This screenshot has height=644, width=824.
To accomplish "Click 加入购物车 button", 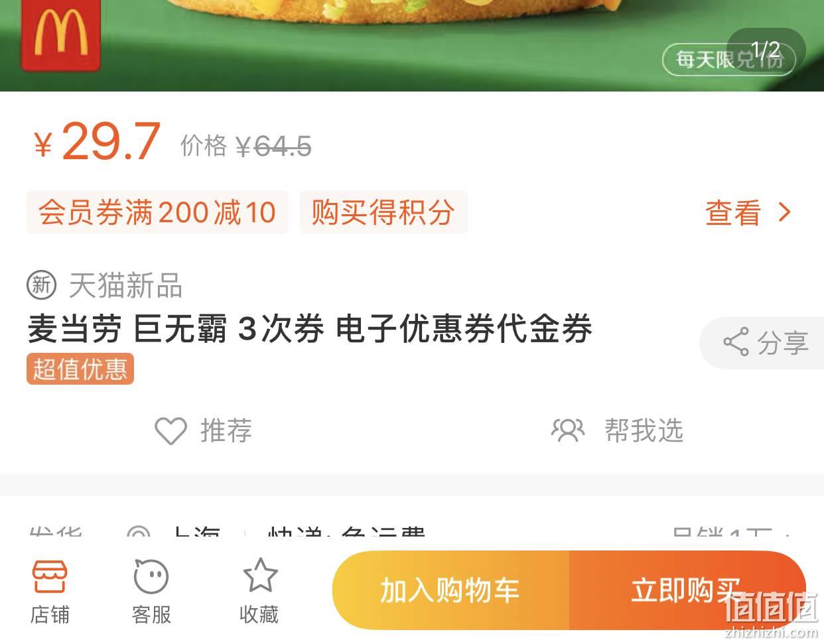I will [450, 590].
